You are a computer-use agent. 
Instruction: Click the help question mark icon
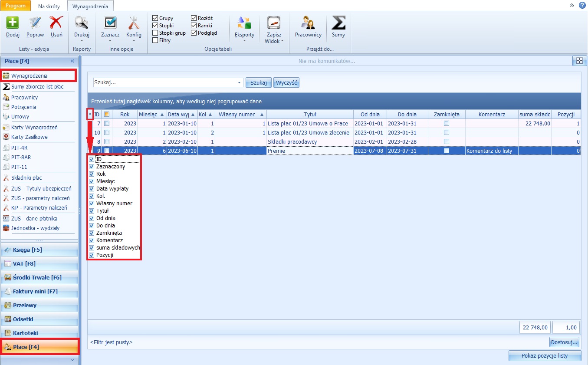(582, 5)
